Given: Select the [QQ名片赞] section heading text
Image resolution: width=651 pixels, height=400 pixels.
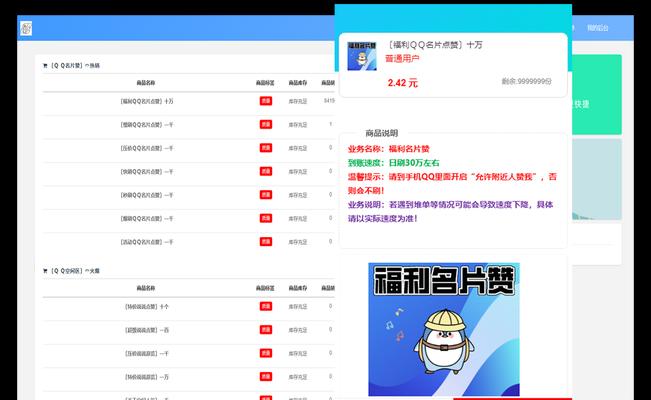Looking at the screenshot, I should 75,66.
